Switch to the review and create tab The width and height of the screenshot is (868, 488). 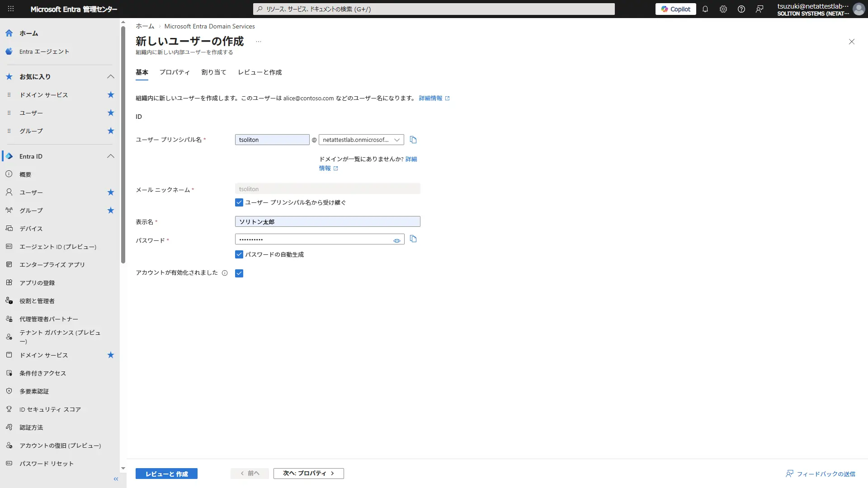tap(259, 72)
